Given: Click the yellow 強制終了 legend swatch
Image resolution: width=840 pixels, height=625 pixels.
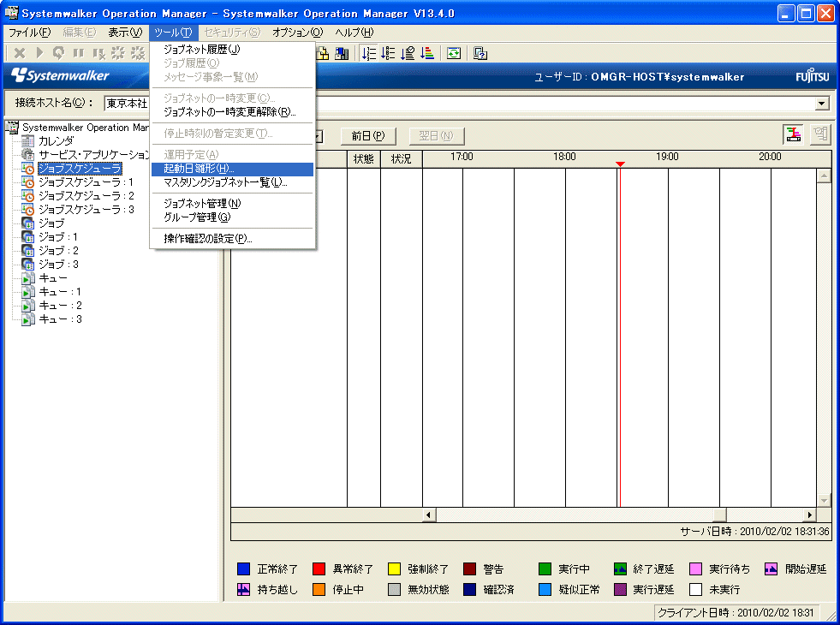Looking at the screenshot, I should tap(394, 568).
